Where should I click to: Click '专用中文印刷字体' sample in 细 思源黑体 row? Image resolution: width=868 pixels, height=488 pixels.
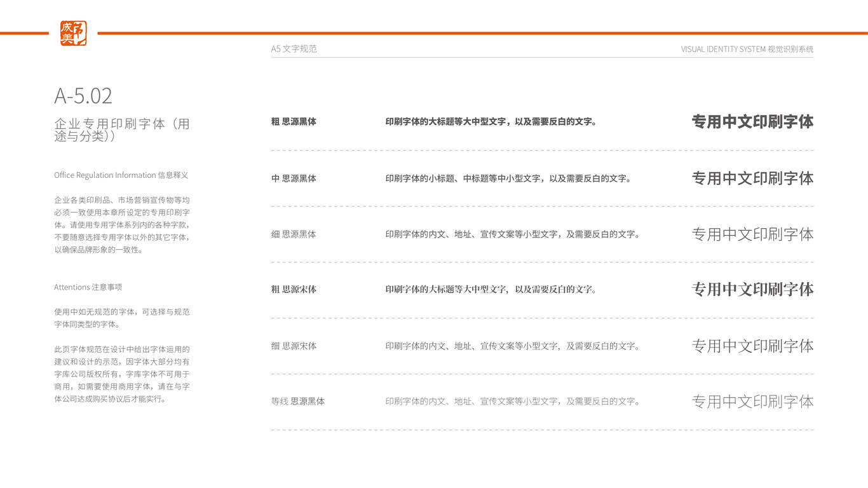click(x=752, y=234)
